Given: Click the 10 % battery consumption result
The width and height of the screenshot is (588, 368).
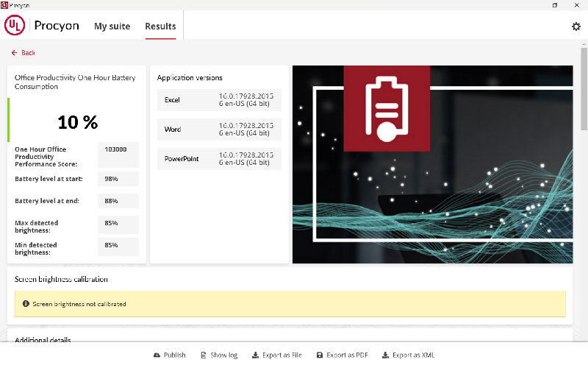Looking at the screenshot, I should pyautogui.click(x=78, y=122).
